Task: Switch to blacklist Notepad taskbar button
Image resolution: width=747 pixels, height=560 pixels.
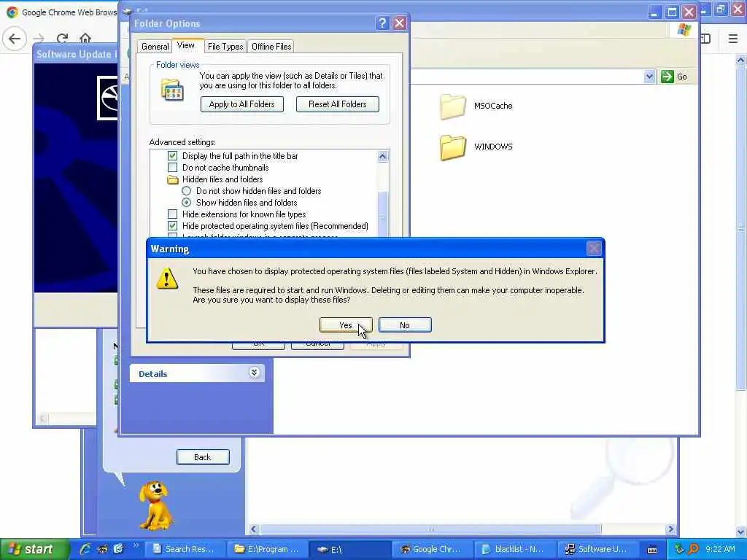Action: point(515,550)
